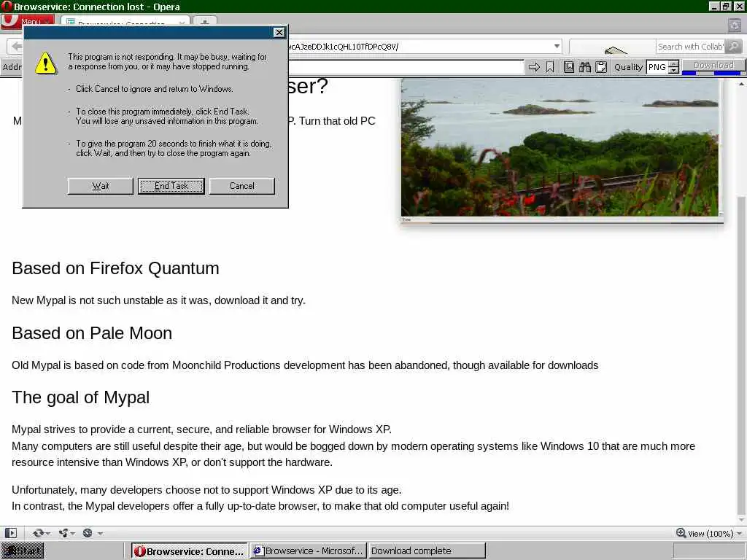Click the framed picture icon in Browservice toolbar

[x=569, y=67]
